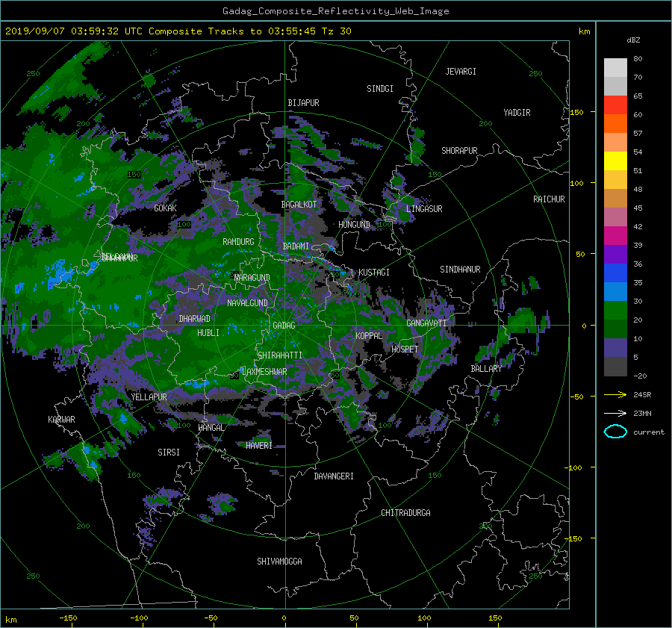Click the KOPPAL city label
The height and width of the screenshot is (628, 672).
tap(369, 335)
